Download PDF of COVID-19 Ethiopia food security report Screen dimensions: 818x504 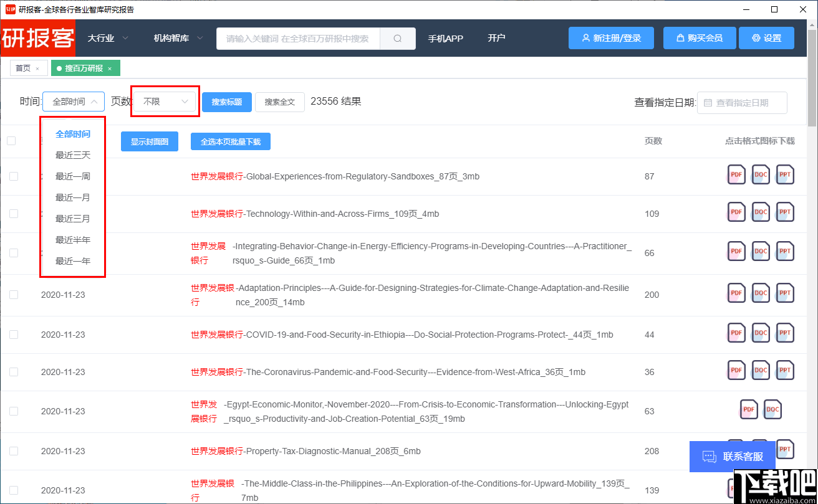point(736,333)
